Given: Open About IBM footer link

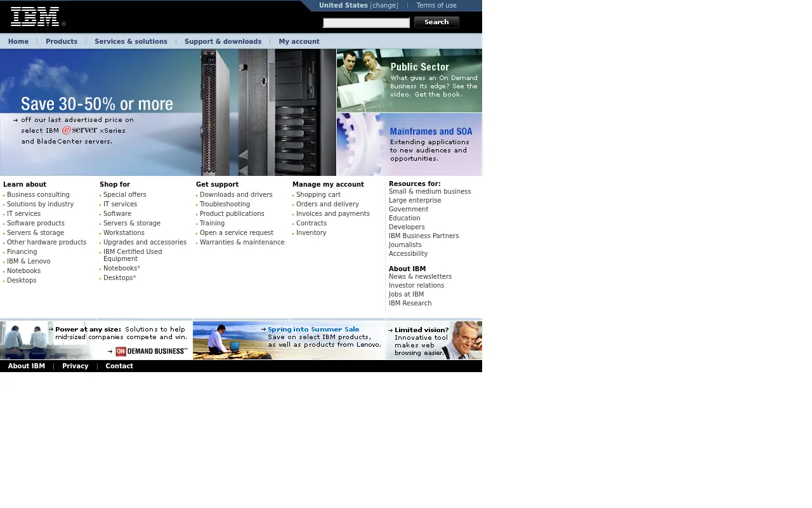Looking at the screenshot, I should (27, 366).
